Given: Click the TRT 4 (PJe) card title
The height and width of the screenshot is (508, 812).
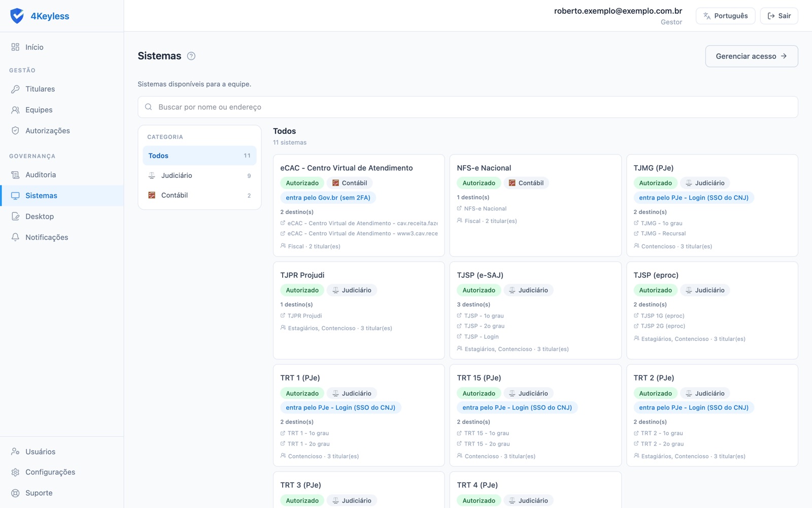Looking at the screenshot, I should click(x=477, y=485).
